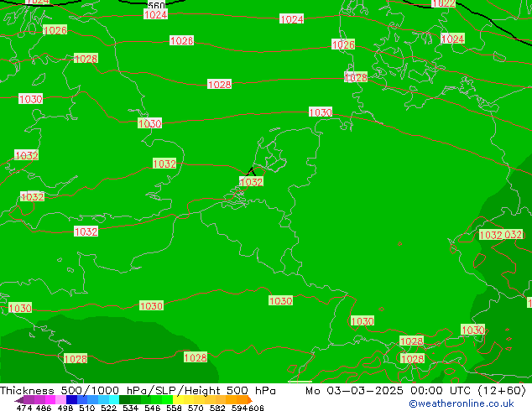Click the legend value 522

[x=108, y=408]
